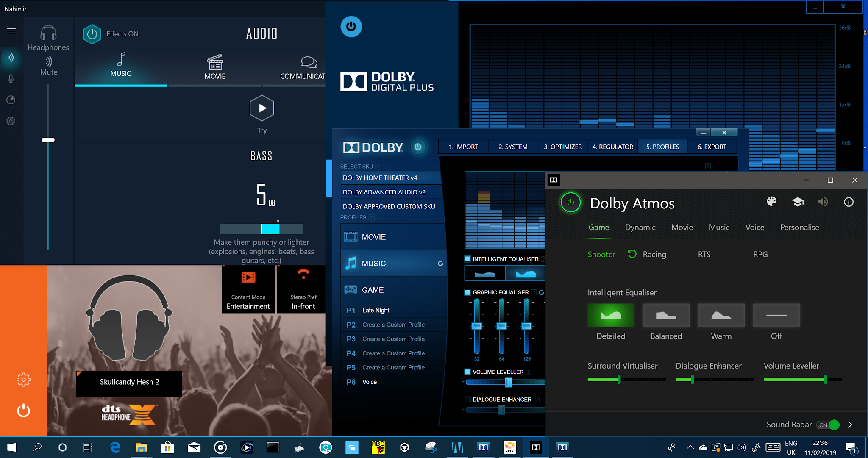Image resolution: width=868 pixels, height=458 pixels.
Task: Open the 4. REGULATOR tab in Dolby Home Theater
Action: [x=612, y=146]
